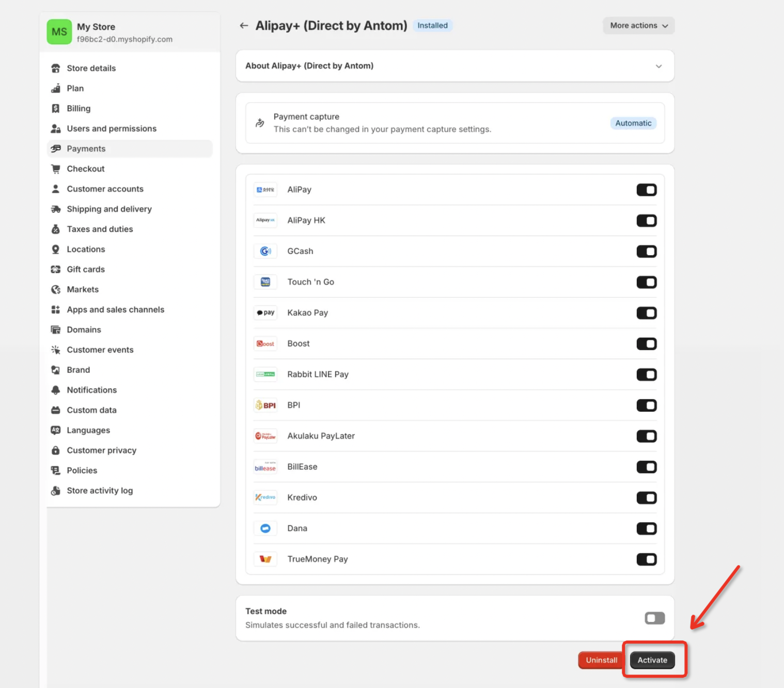Click the Automatic payment capture badge
Image resolution: width=784 pixels, height=688 pixels.
[633, 123]
